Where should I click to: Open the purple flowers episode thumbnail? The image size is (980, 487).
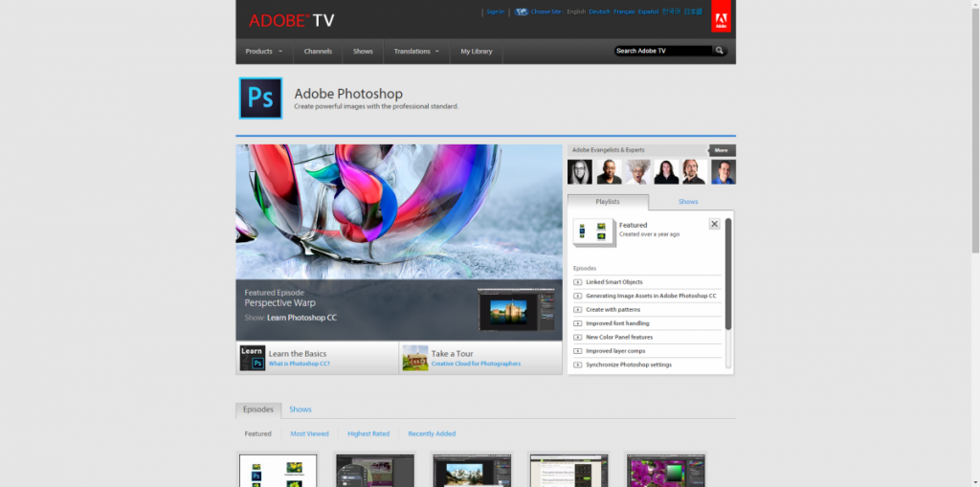666,471
